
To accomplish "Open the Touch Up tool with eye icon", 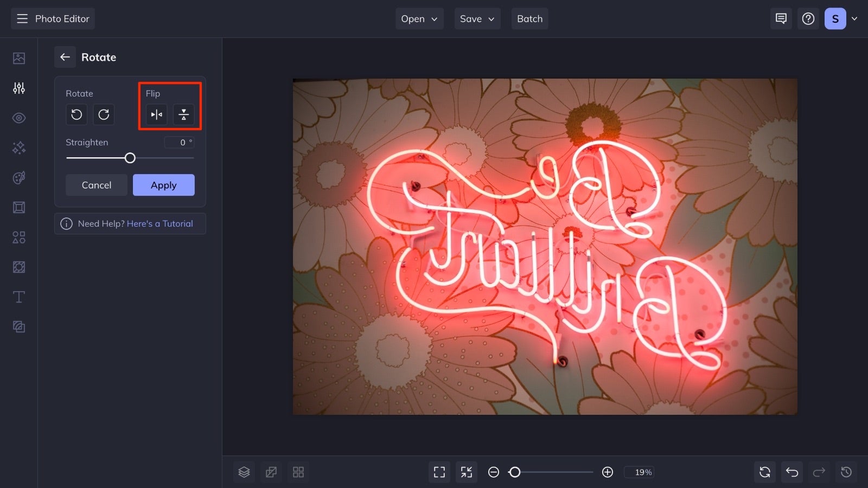I will point(18,118).
